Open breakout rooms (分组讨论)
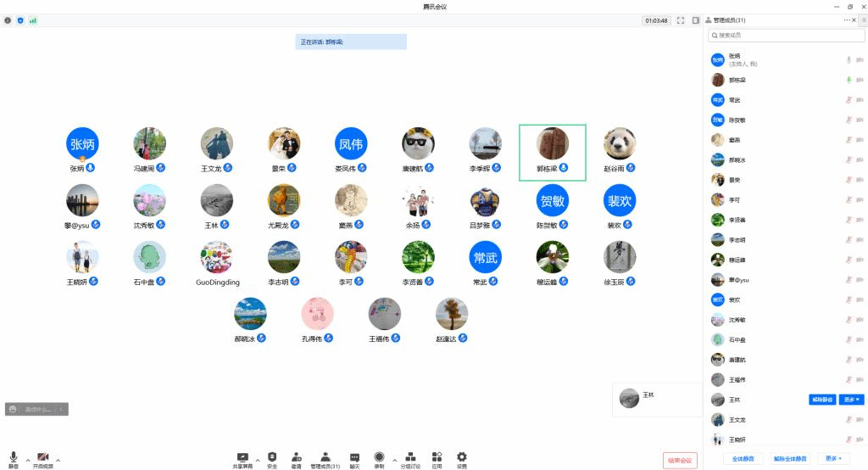Screen dimensions: 868x470 pyautogui.click(x=410, y=458)
